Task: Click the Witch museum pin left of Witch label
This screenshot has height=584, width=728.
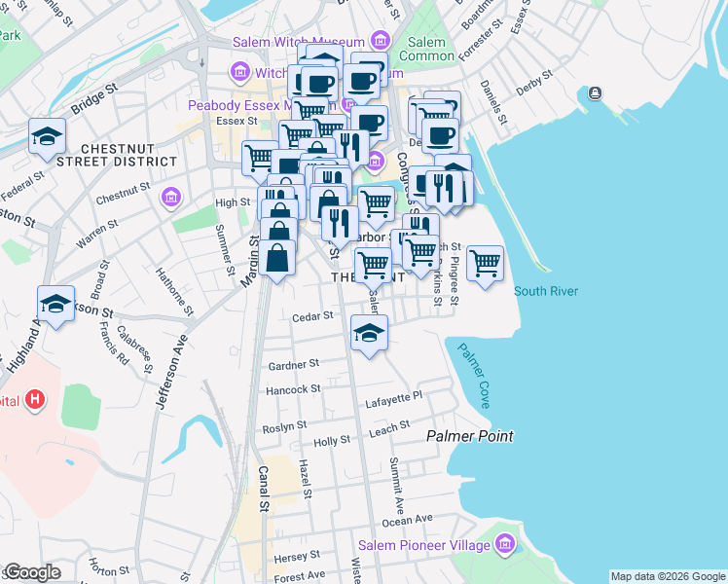Action: pos(240,71)
